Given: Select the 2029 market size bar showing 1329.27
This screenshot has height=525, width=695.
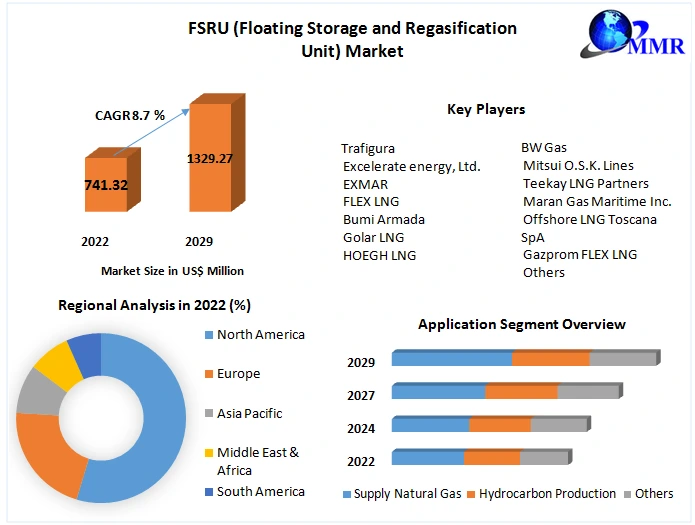Looking at the screenshot, I should (x=210, y=158).
